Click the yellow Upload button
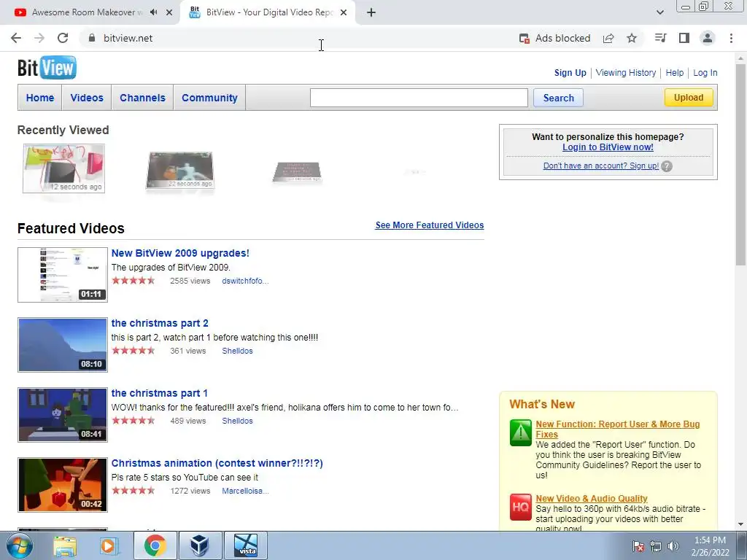The image size is (747, 560). pyautogui.click(x=689, y=98)
